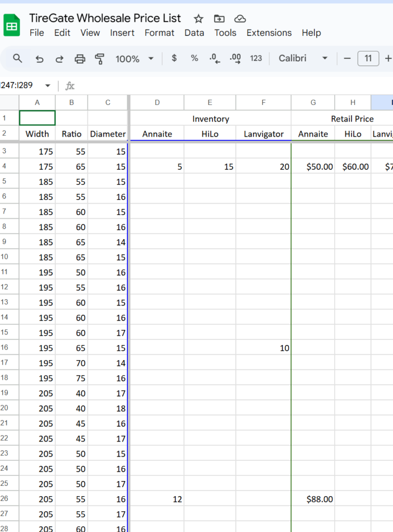This screenshot has height=532, width=393.
Task: Increase font size with plus button
Action: coord(388,58)
